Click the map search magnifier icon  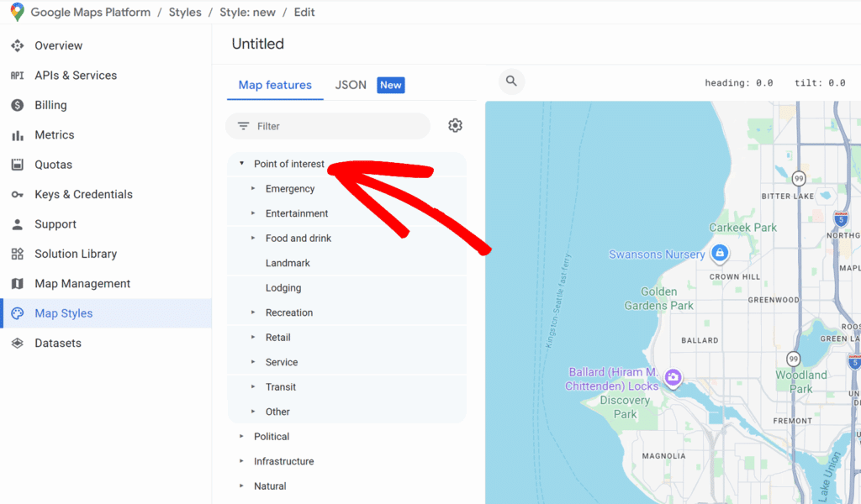511,81
